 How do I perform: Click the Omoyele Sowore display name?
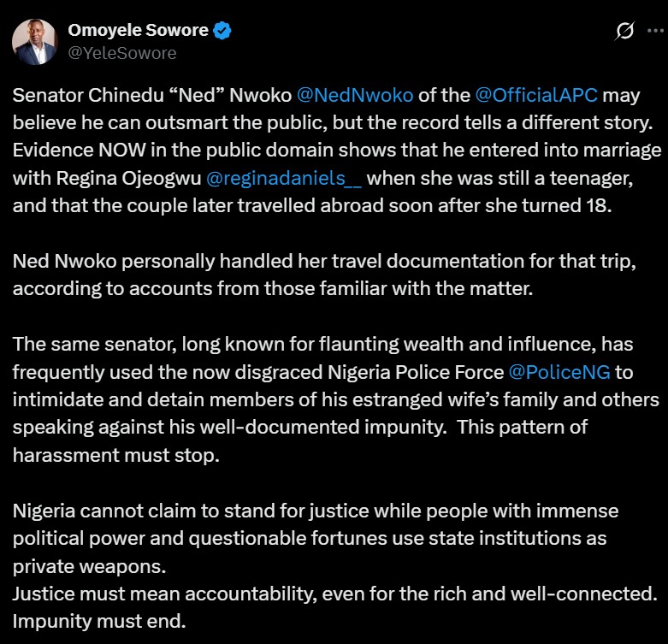pos(138,31)
